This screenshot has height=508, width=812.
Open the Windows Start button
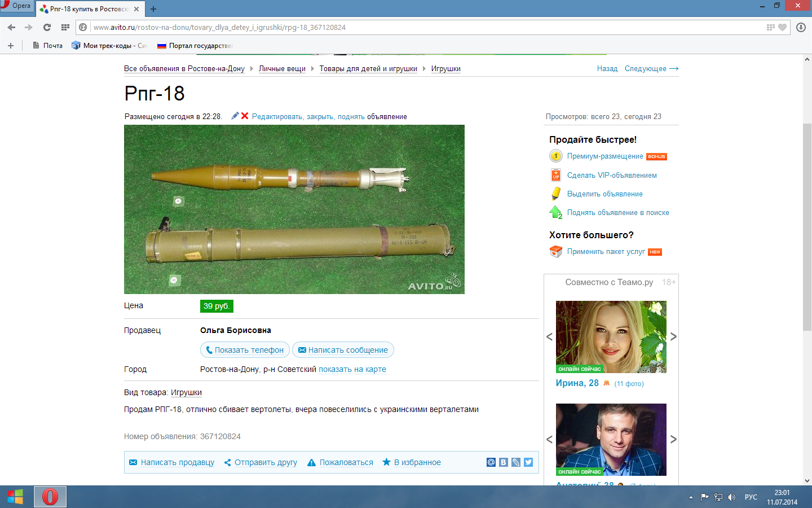15,497
